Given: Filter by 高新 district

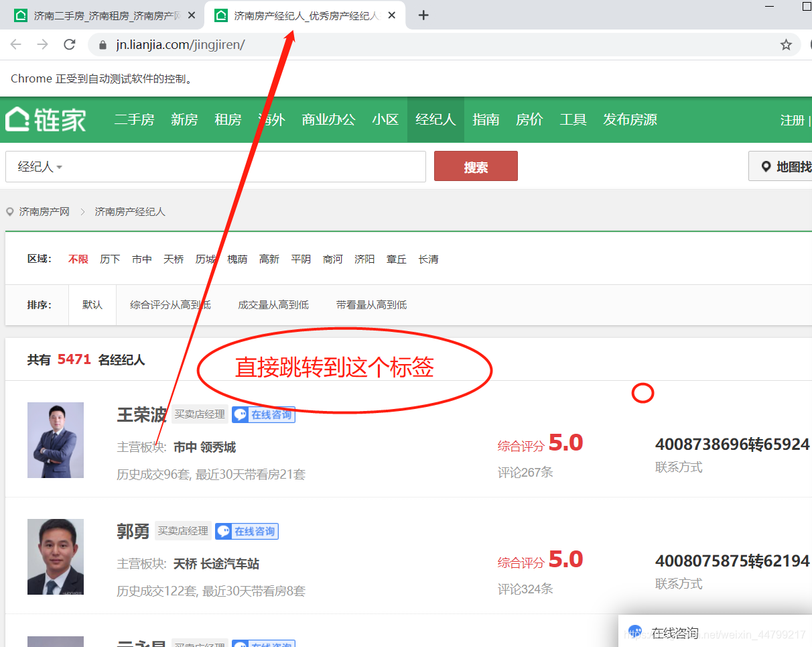Looking at the screenshot, I should click(269, 259).
